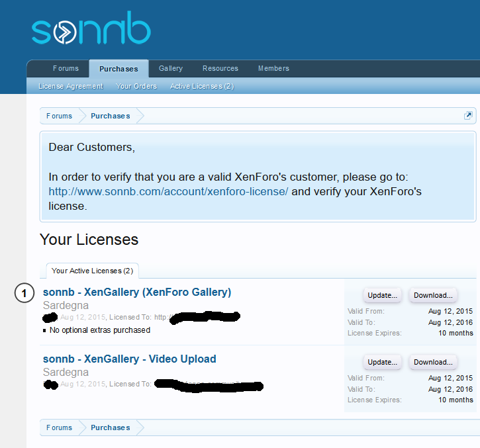The width and height of the screenshot is (480, 448).
Task: Open the Forums navigation tab
Action: coord(66,69)
